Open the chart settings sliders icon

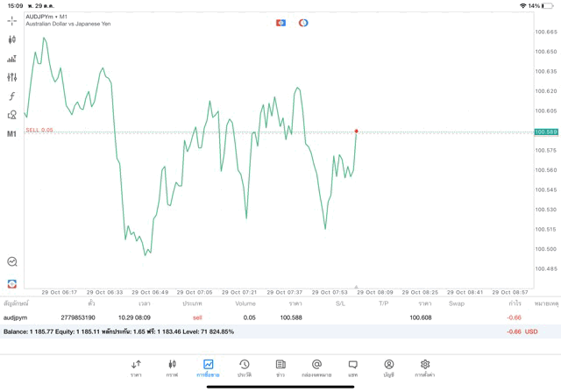12,77
